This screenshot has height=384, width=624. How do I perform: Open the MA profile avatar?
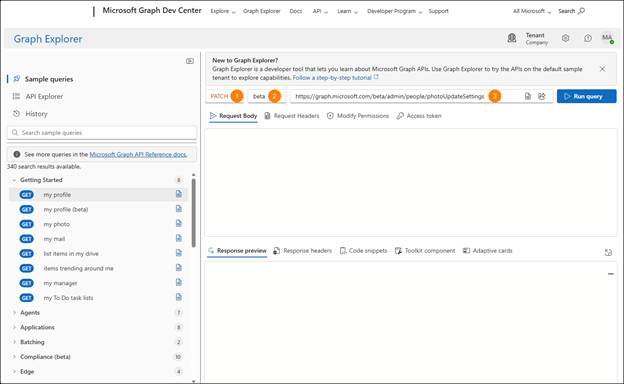(607, 38)
